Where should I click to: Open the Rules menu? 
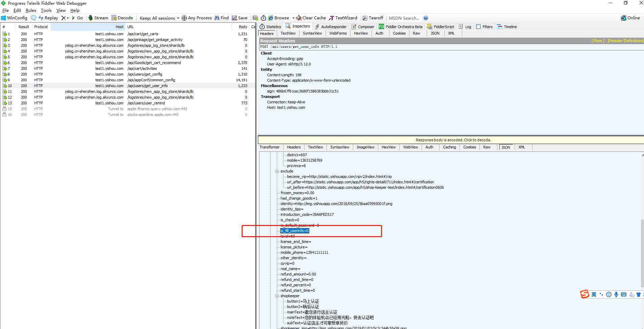31,11
